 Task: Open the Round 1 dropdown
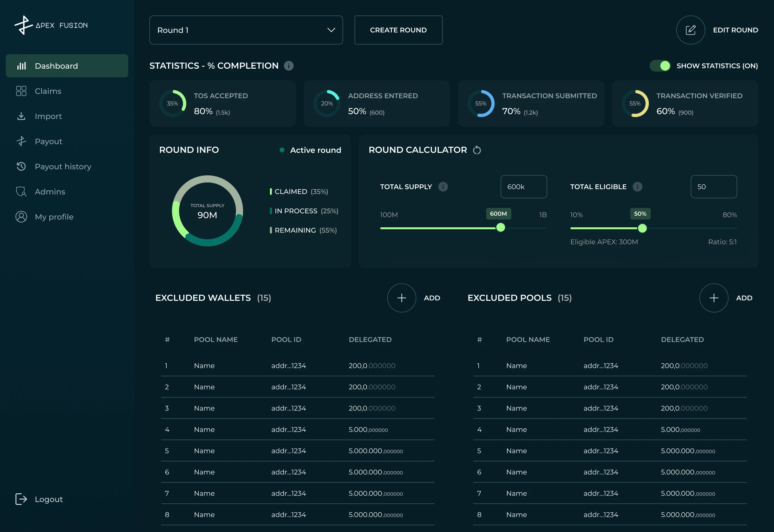tap(246, 30)
